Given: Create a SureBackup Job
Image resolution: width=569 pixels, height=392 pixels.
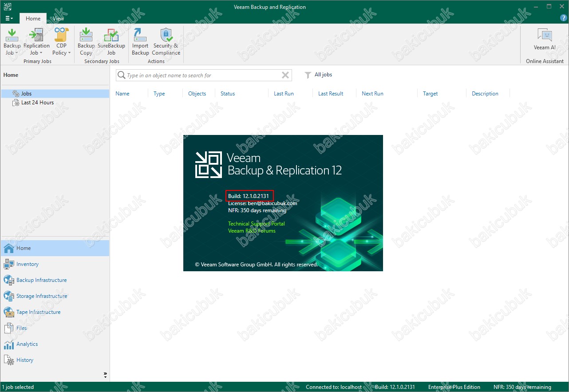Looking at the screenshot, I should click(x=111, y=42).
